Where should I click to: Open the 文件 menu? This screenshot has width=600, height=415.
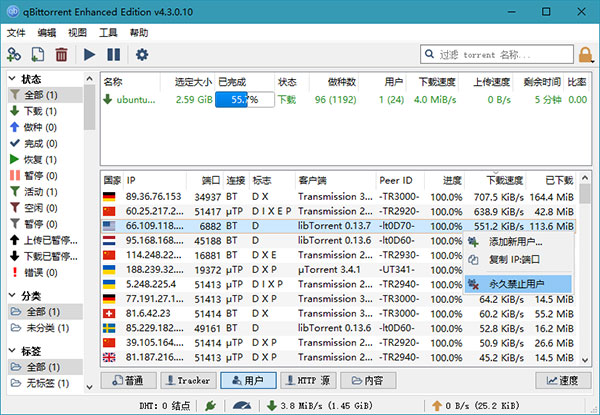point(16,32)
